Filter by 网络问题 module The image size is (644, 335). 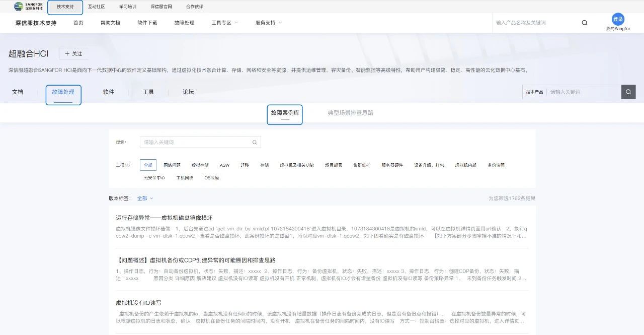click(x=172, y=165)
